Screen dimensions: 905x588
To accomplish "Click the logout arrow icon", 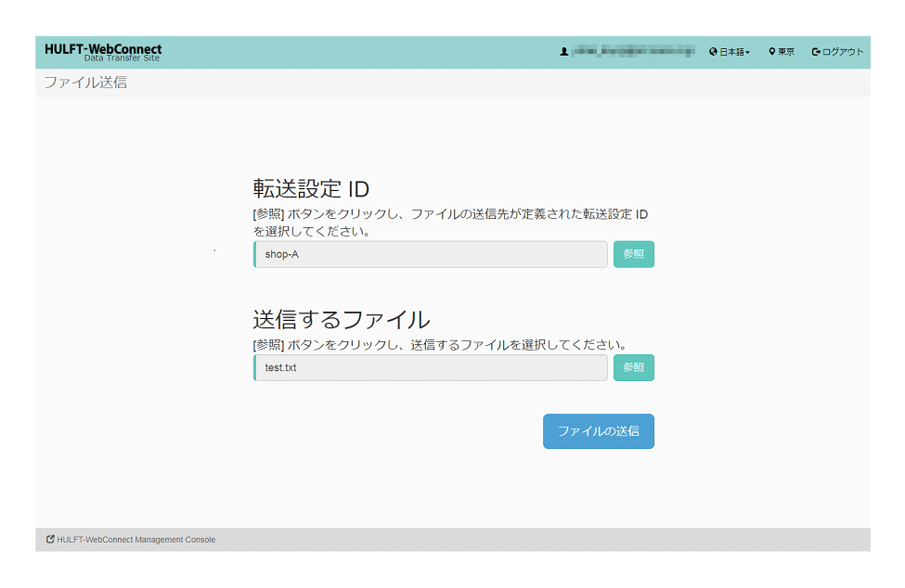I will coord(816,52).
